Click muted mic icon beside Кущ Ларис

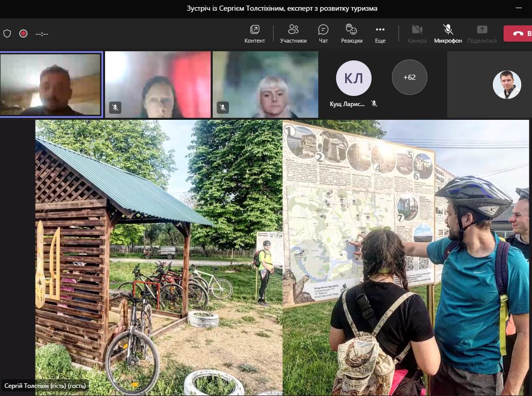tap(374, 104)
